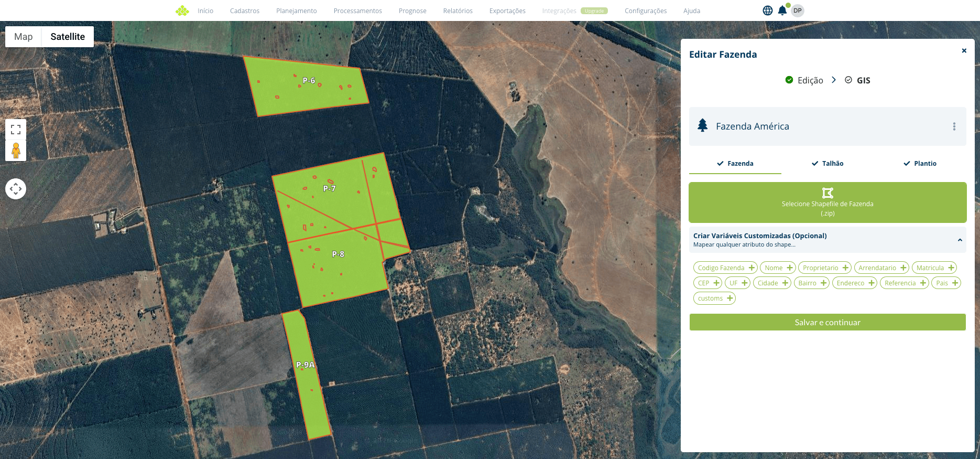Add the UF variable chip
This screenshot has height=459, width=980.
pos(738,283)
